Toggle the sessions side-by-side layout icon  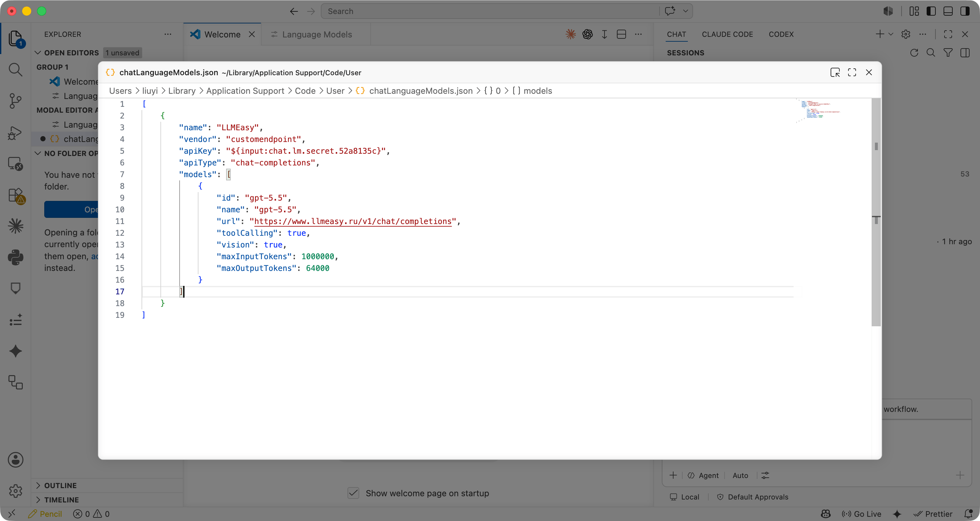(x=965, y=52)
